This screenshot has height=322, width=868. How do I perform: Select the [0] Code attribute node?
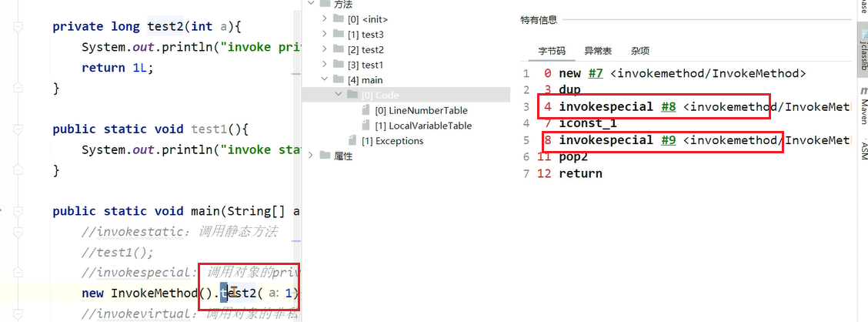[x=380, y=96]
